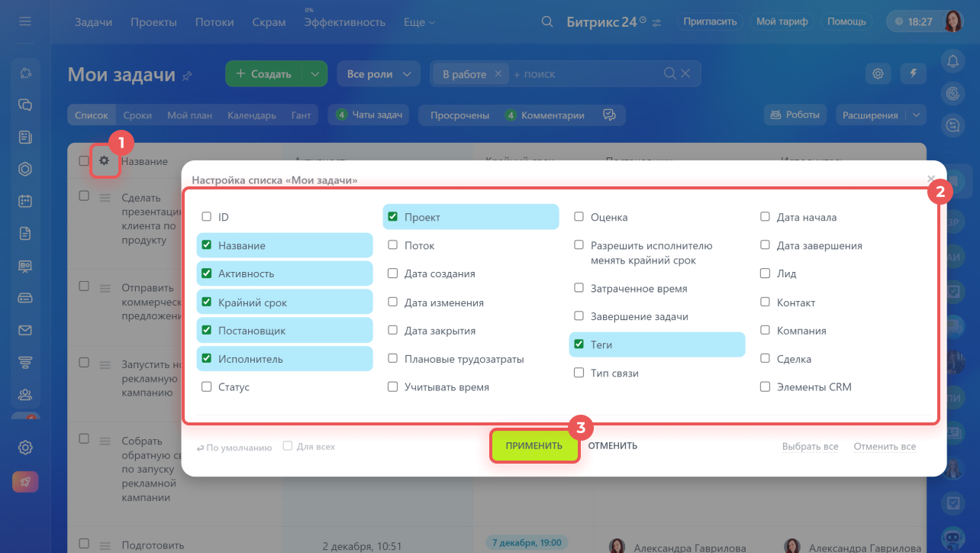Expand the Расширения dropdown arrow

[917, 115]
